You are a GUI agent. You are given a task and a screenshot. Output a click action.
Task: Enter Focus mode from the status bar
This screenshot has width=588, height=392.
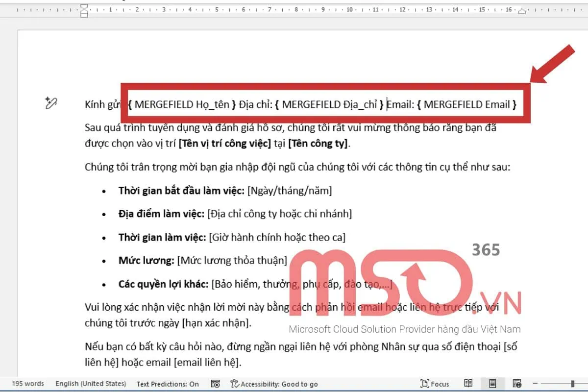[x=435, y=384]
